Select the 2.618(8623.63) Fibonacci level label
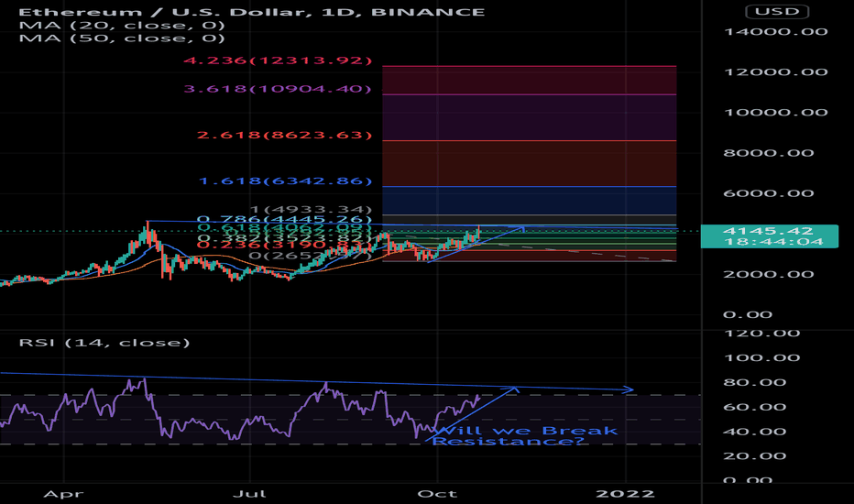 [284, 135]
